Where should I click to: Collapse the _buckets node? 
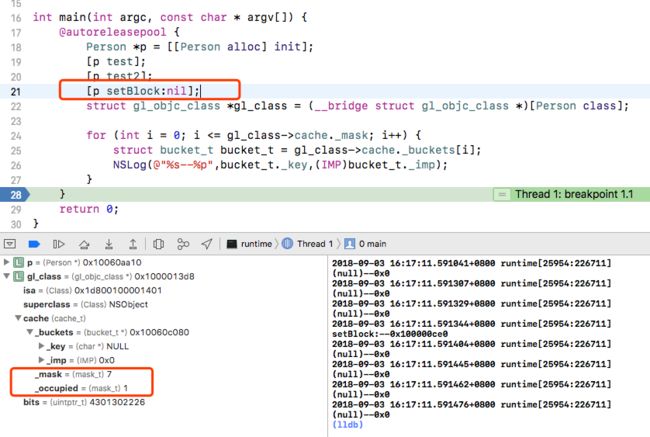[30, 332]
